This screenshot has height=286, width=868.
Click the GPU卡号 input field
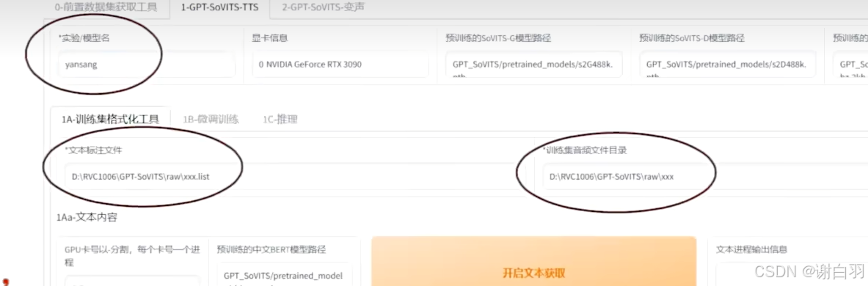pyautogui.click(x=132, y=280)
